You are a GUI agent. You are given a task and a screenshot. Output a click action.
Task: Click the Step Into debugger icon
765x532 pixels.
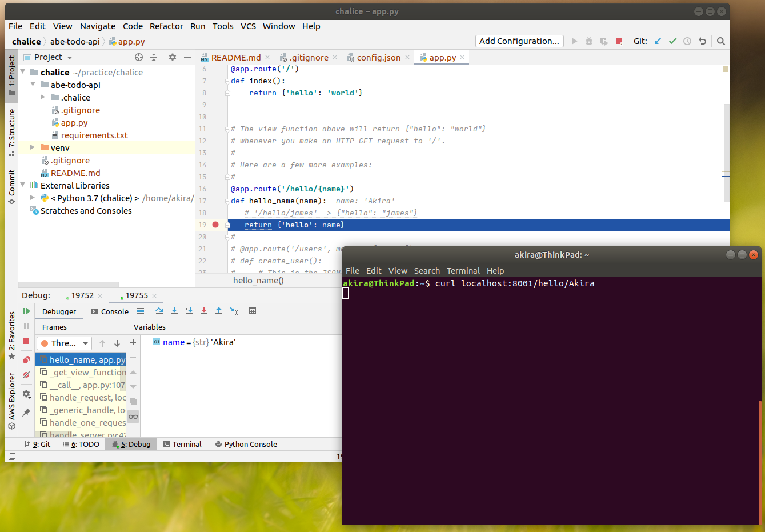pyautogui.click(x=174, y=310)
